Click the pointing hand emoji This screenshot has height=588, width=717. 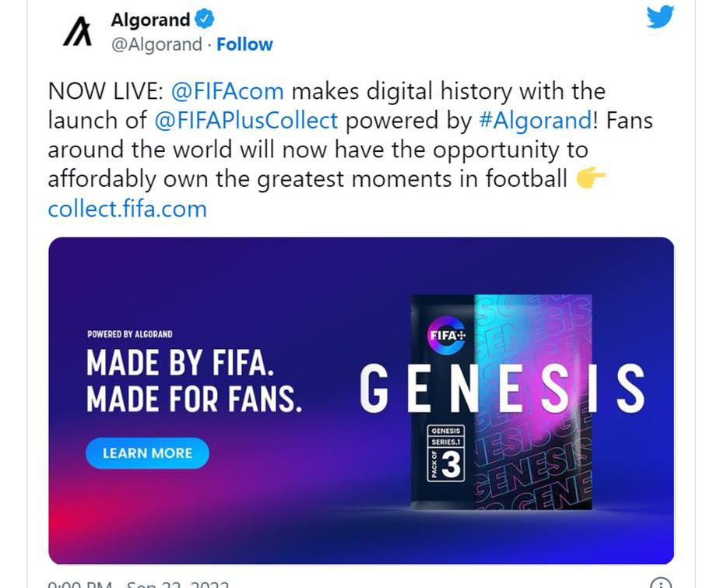tap(591, 178)
